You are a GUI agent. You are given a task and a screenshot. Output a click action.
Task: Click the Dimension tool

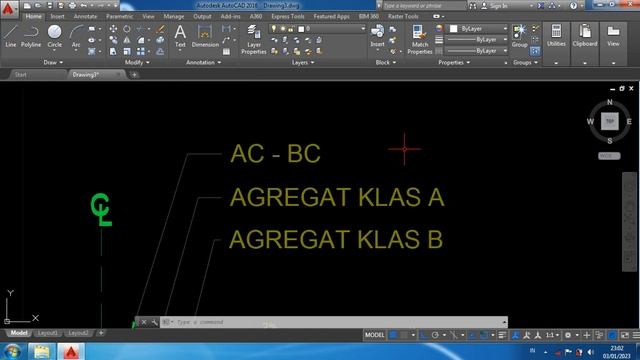205,36
